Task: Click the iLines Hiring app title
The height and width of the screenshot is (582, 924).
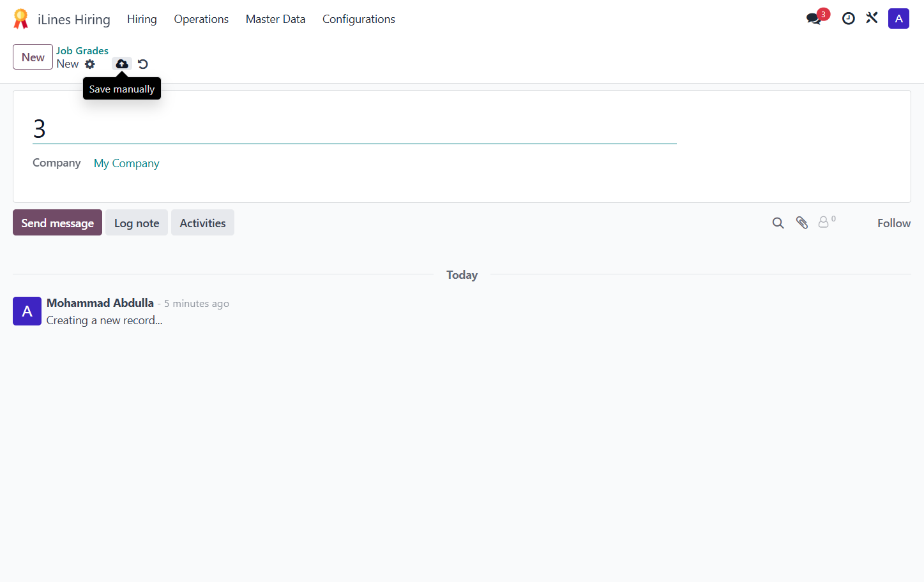Action: [74, 20]
